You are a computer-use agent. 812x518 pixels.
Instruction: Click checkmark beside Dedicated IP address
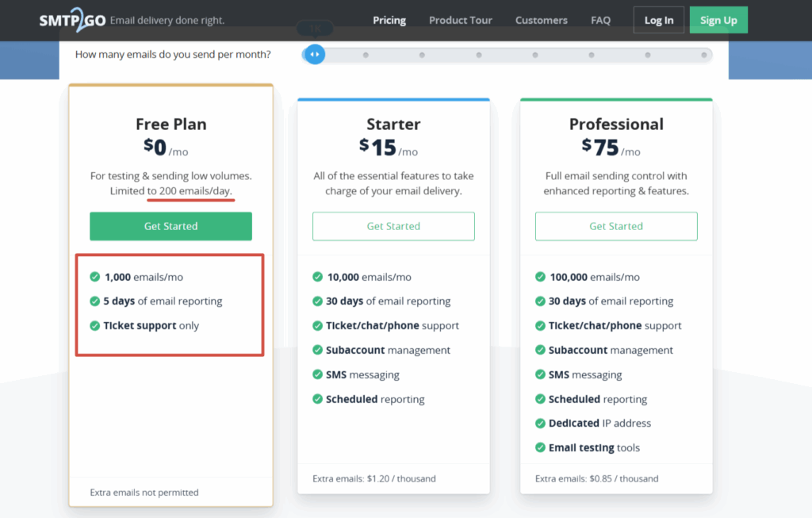tap(540, 424)
